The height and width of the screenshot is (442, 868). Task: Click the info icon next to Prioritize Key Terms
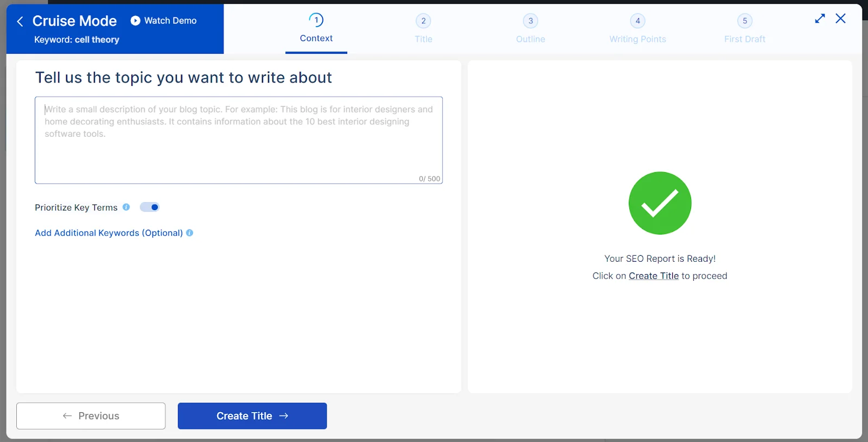[126, 207]
